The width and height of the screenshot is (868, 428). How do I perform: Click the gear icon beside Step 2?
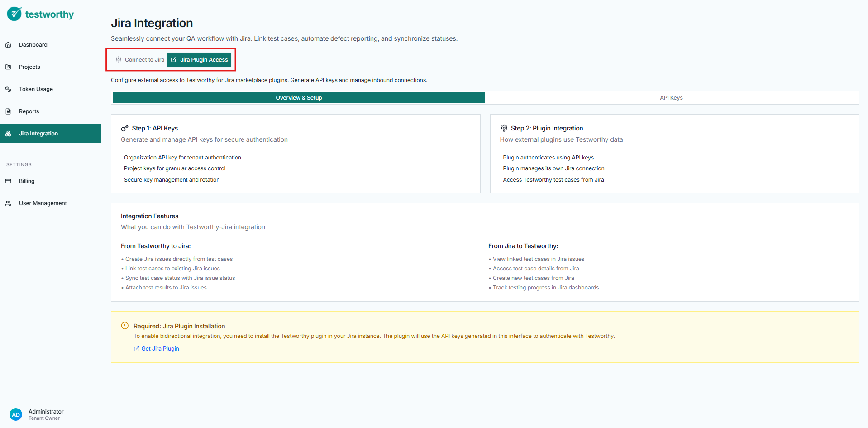click(504, 128)
